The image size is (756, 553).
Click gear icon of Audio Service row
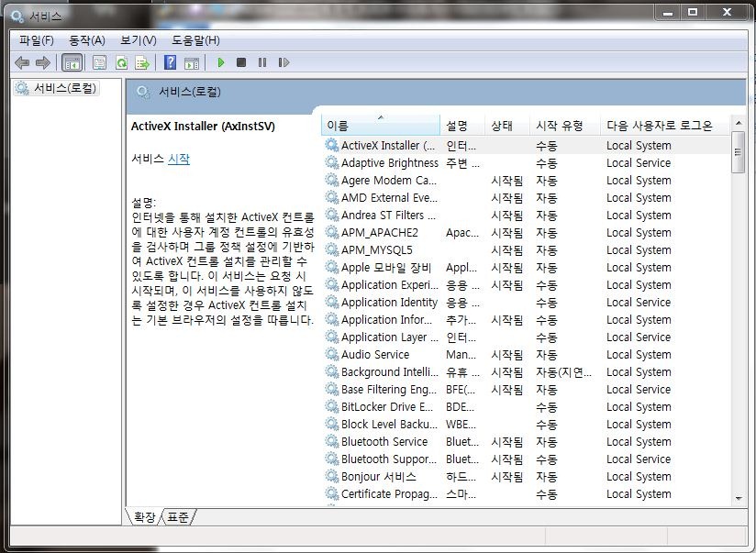pyautogui.click(x=332, y=354)
